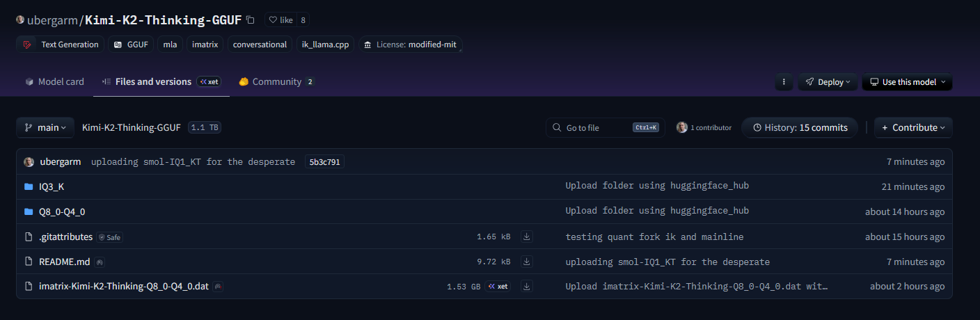Open the Community tab
This screenshot has height=320, width=980.
point(276,82)
